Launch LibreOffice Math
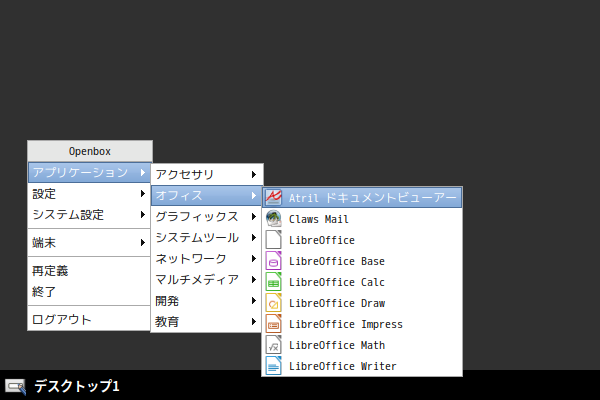This screenshot has height=400, width=600. click(362, 345)
